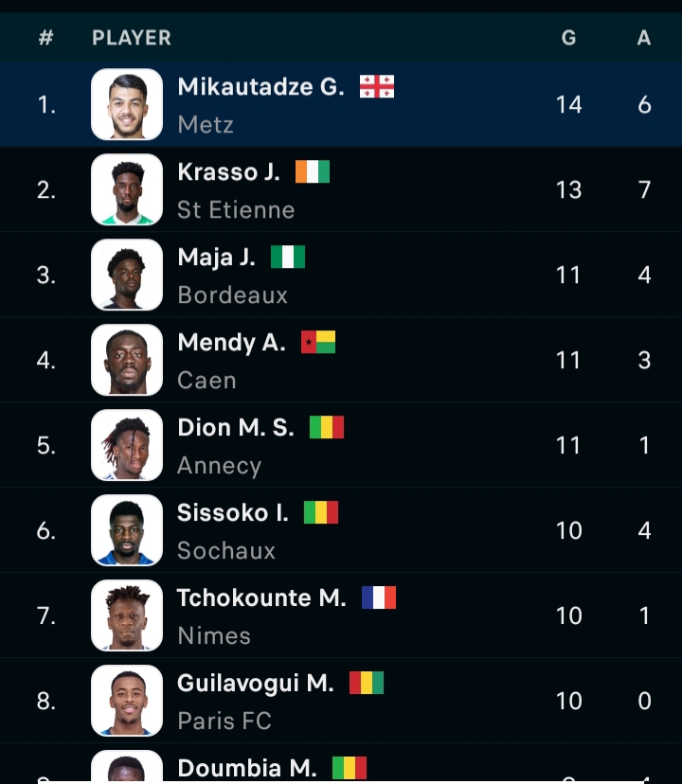Open Sissoko I. player name link
The width and height of the screenshot is (682, 784).
[x=233, y=513]
